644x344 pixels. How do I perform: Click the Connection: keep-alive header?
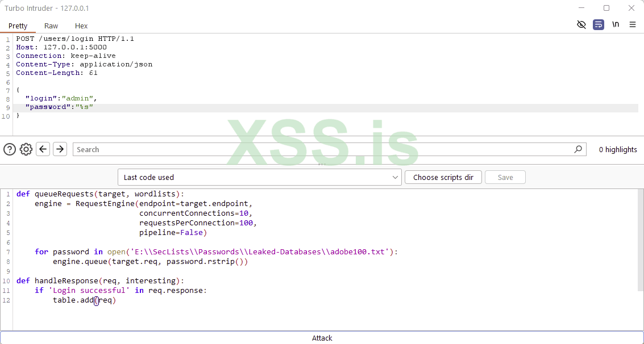coord(66,56)
